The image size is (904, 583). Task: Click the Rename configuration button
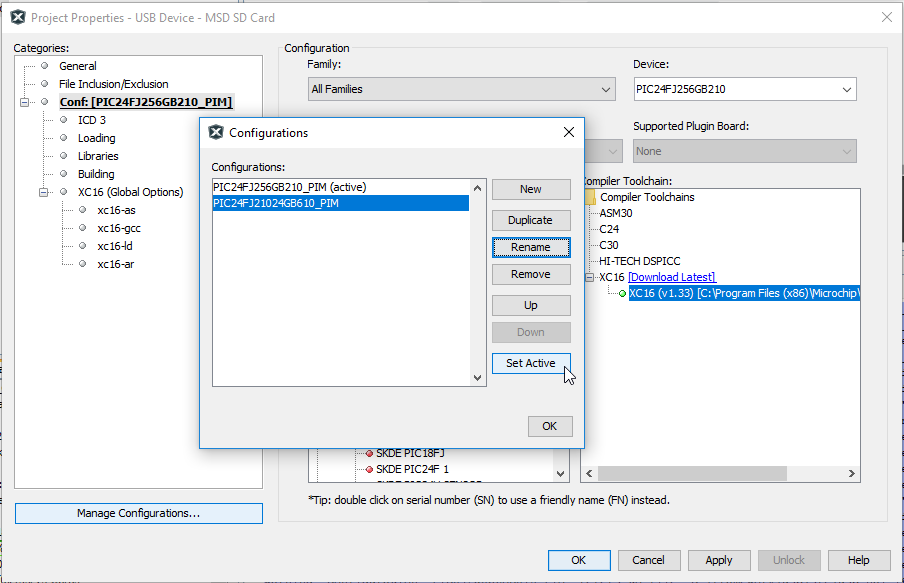pos(531,247)
